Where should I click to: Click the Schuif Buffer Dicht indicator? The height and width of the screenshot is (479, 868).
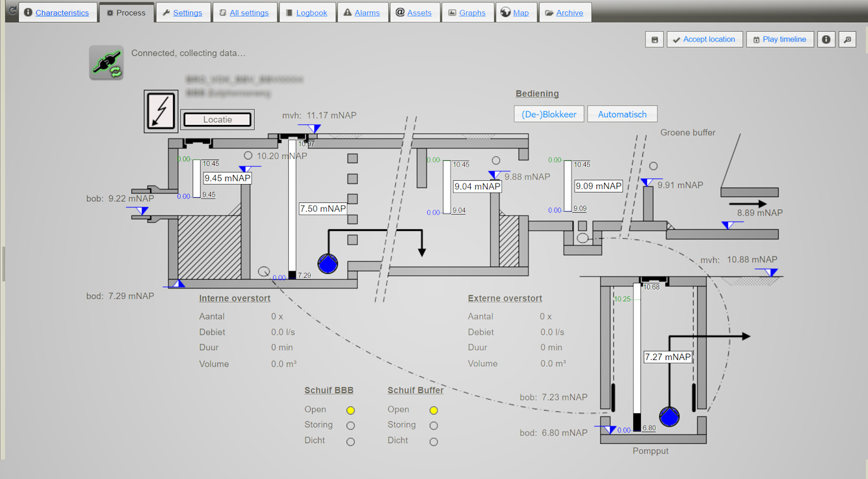coord(434,441)
